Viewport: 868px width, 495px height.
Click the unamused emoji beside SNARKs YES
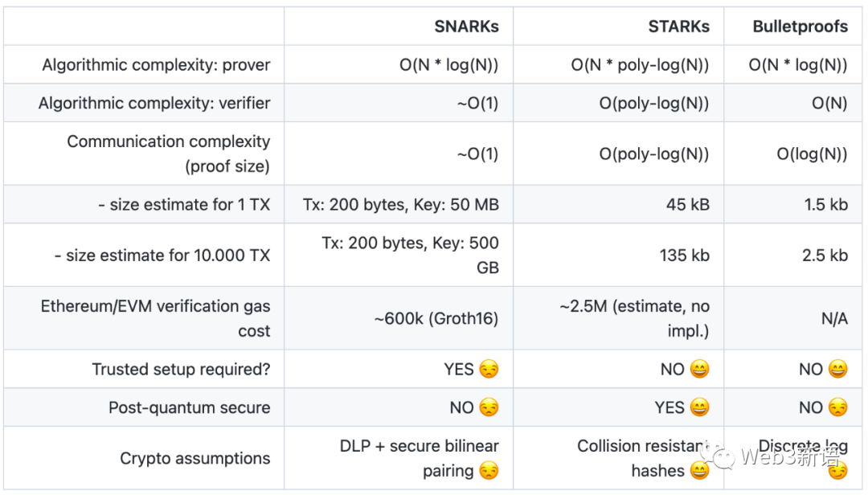click(x=489, y=370)
